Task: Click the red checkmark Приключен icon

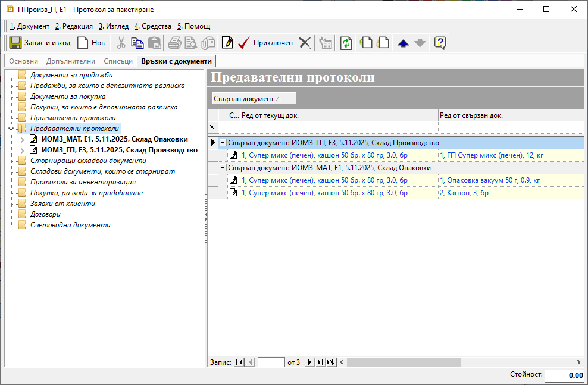Action: (x=243, y=43)
